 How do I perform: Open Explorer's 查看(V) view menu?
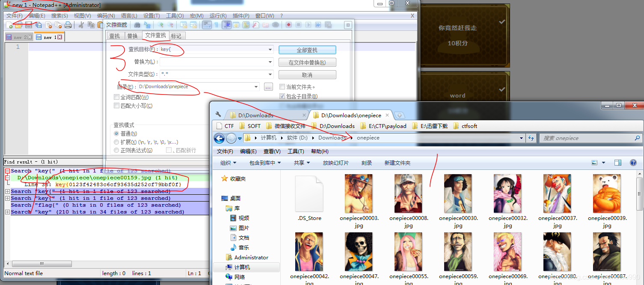click(x=272, y=151)
